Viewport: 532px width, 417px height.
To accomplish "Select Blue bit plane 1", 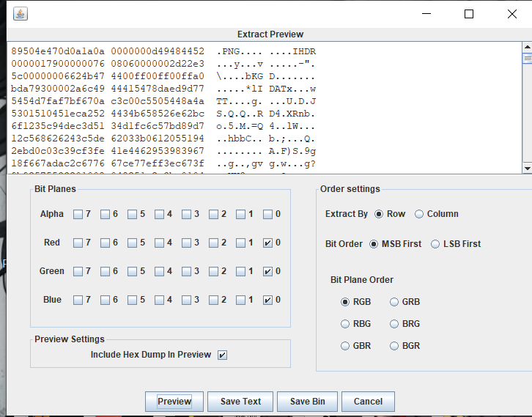I will point(240,300).
